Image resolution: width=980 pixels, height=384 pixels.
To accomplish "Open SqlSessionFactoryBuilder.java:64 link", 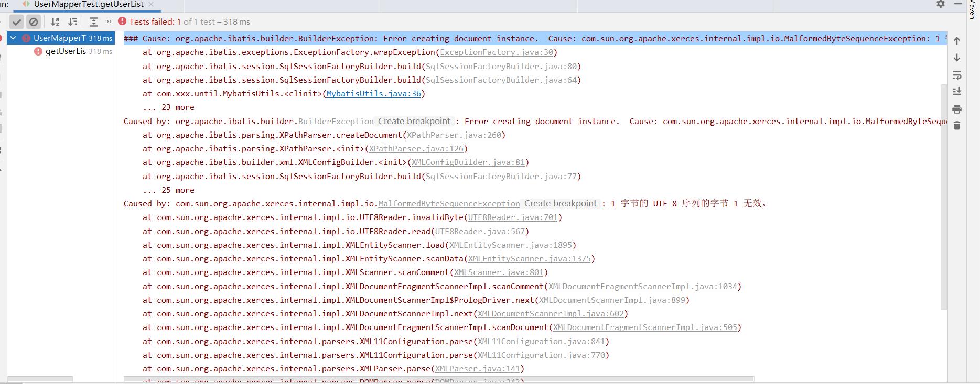I will [501, 80].
